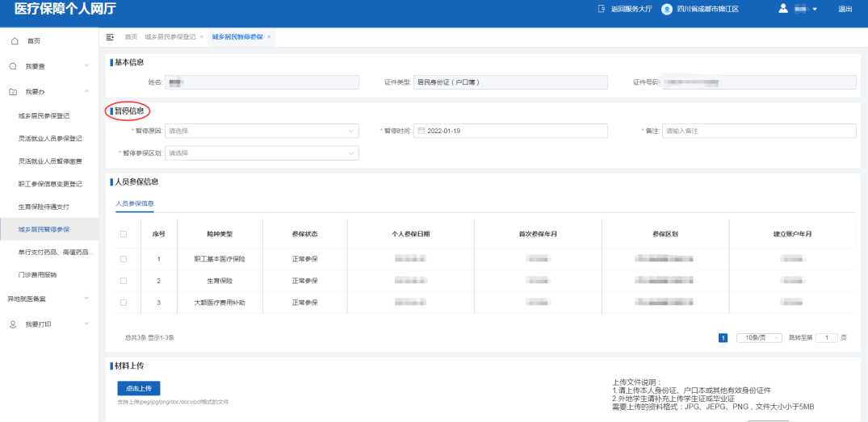Switch to the 首页 tab
The image size is (868, 422).
pos(131,36)
